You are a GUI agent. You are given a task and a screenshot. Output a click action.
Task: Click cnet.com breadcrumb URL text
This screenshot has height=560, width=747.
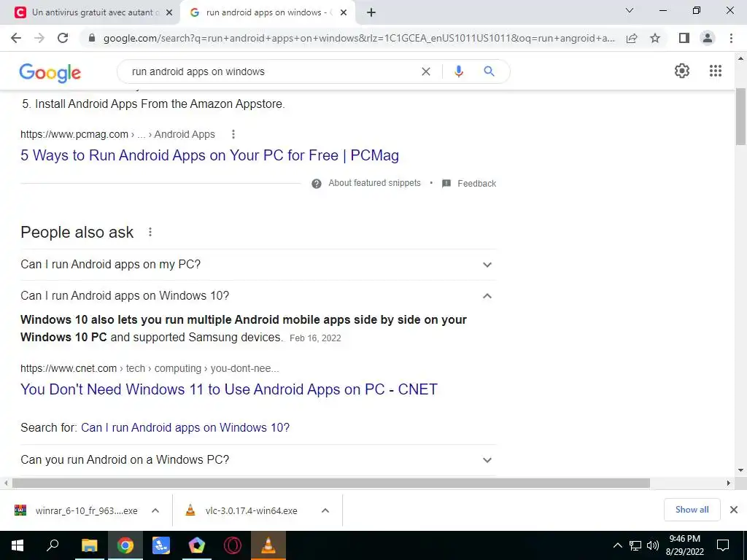point(69,368)
